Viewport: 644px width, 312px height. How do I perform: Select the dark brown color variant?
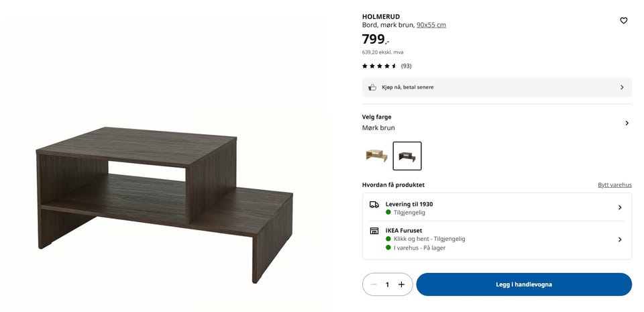coord(407,156)
